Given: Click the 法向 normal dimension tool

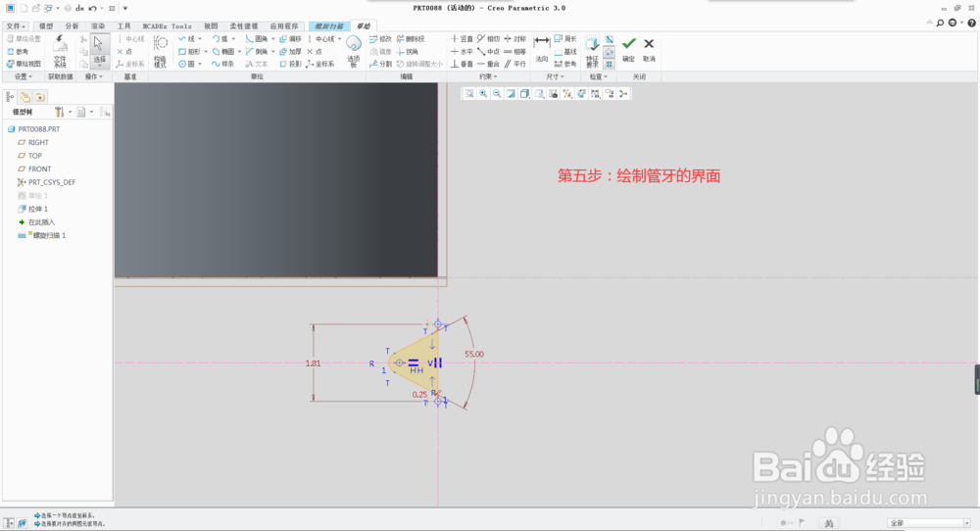Looking at the screenshot, I should 542,49.
